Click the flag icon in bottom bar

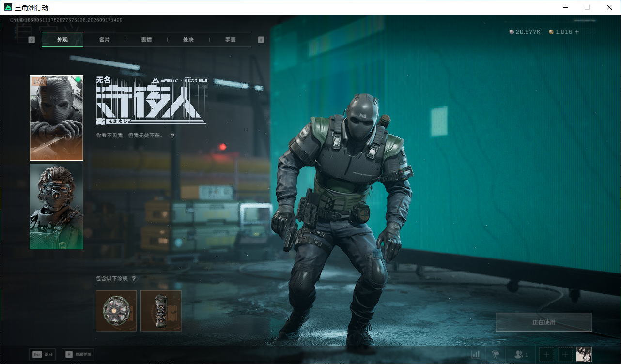coord(496,354)
